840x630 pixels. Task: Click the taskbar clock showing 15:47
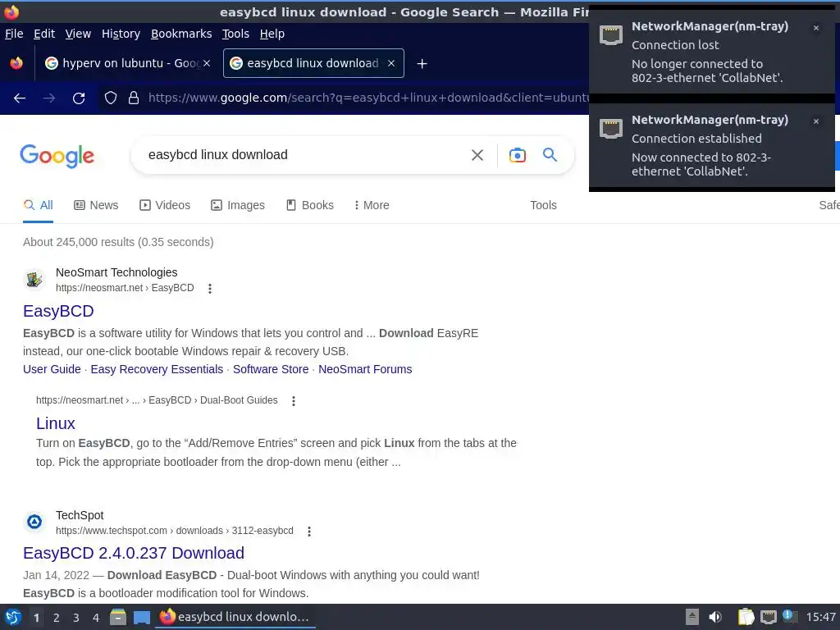[x=820, y=617]
